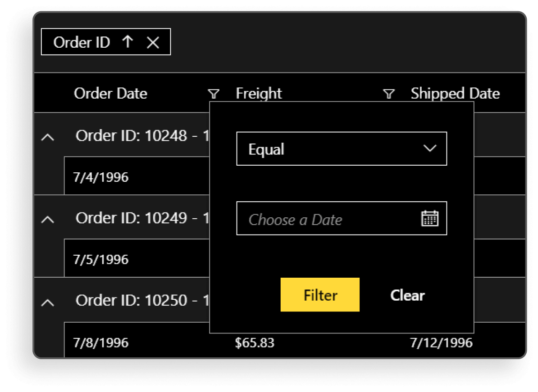Select the $65.83 freight cell
The width and height of the screenshot is (538, 392).
pyautogui.click(x=255, y=342)
